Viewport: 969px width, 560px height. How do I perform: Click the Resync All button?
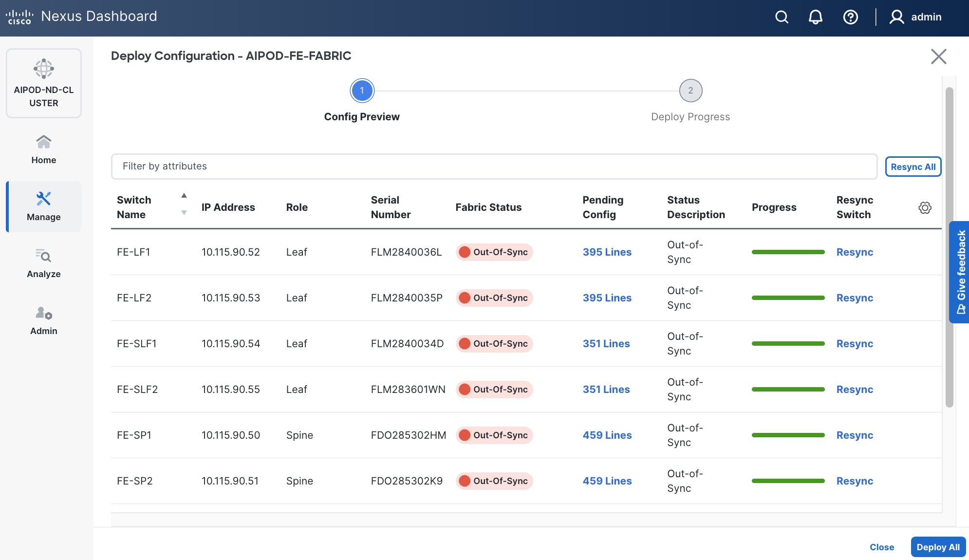coord(913,167)
